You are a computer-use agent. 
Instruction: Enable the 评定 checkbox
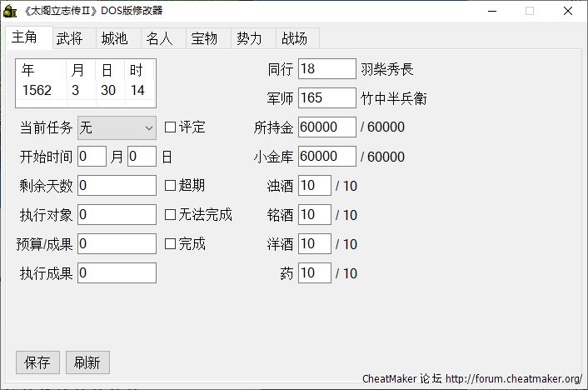(x=171, y=127)
